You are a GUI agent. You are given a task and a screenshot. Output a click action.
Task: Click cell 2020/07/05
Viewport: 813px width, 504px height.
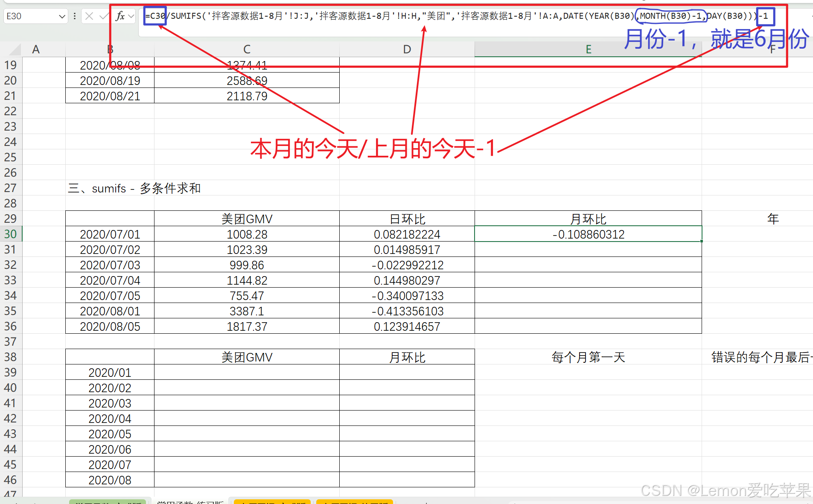[x=110, y=295]
